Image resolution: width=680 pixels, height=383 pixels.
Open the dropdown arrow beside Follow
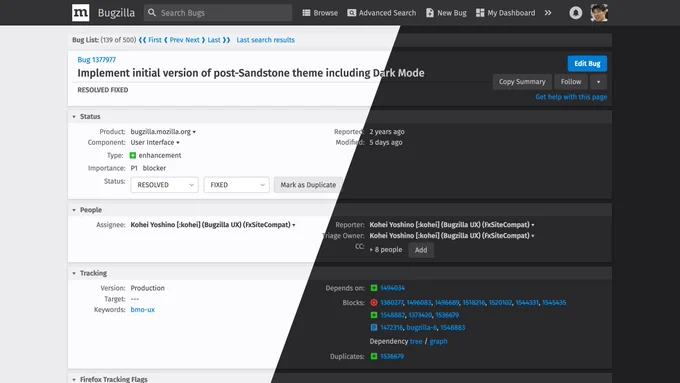pyautogui.click(x=598, y=82)
